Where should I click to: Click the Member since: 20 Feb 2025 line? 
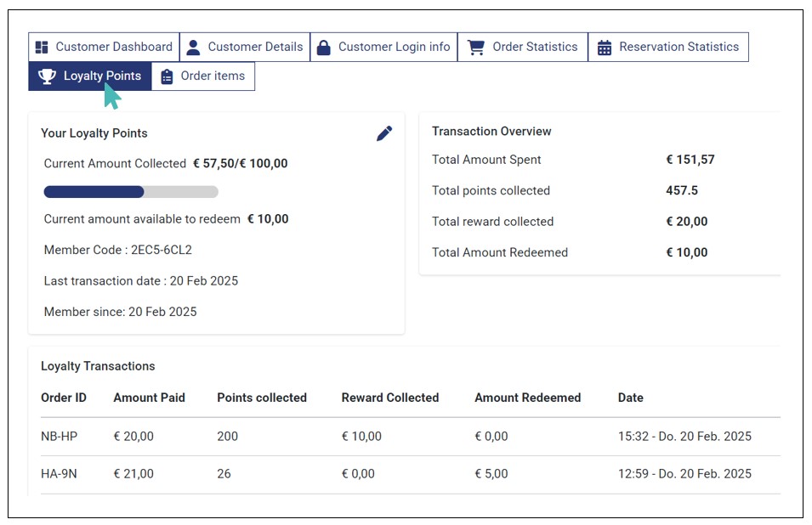(x=120, y=313)
